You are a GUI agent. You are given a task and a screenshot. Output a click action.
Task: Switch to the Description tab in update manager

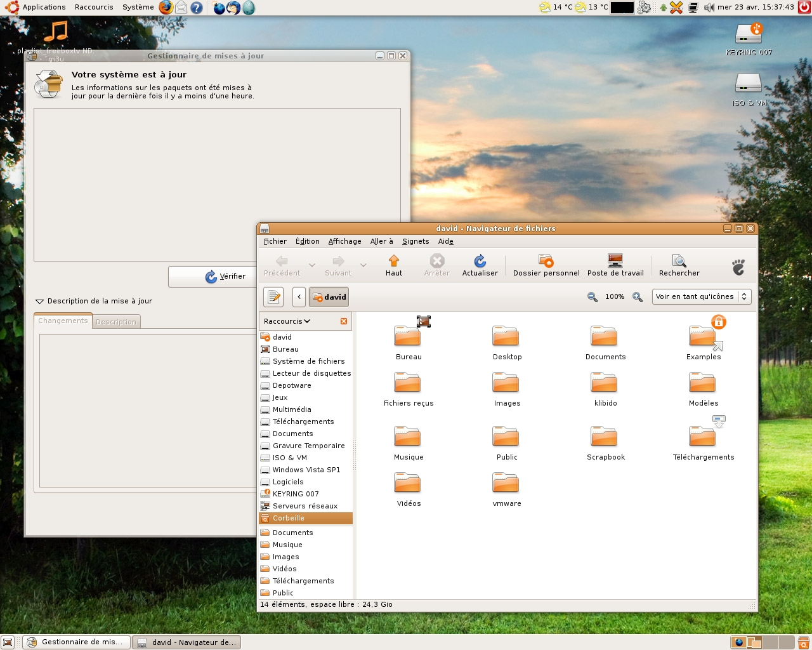click(116, 322)
